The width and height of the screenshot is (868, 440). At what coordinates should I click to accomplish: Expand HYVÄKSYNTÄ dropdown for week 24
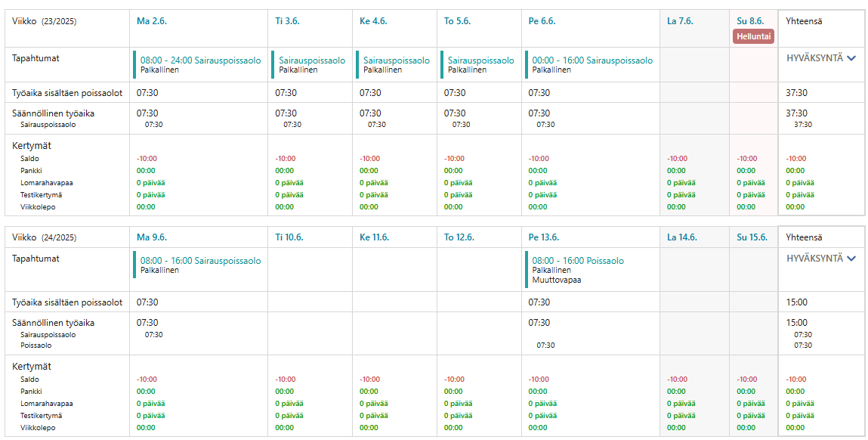821,259
